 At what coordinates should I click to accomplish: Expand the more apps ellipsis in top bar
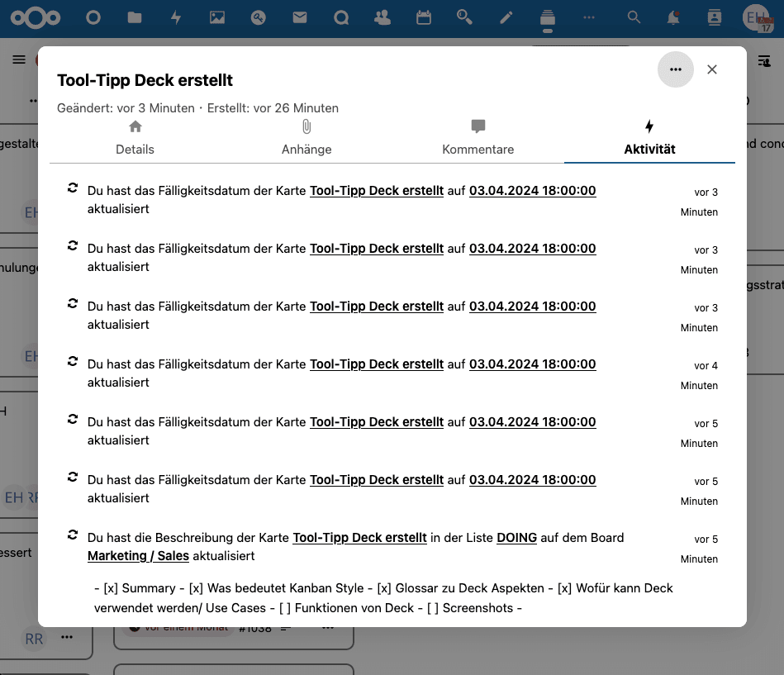[589, 17]
